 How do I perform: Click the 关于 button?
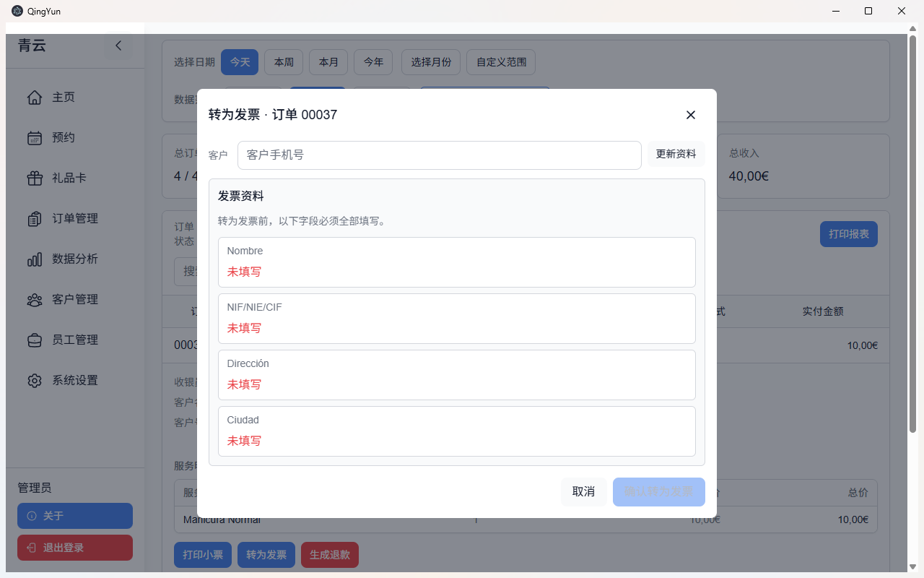coord(75,516)
